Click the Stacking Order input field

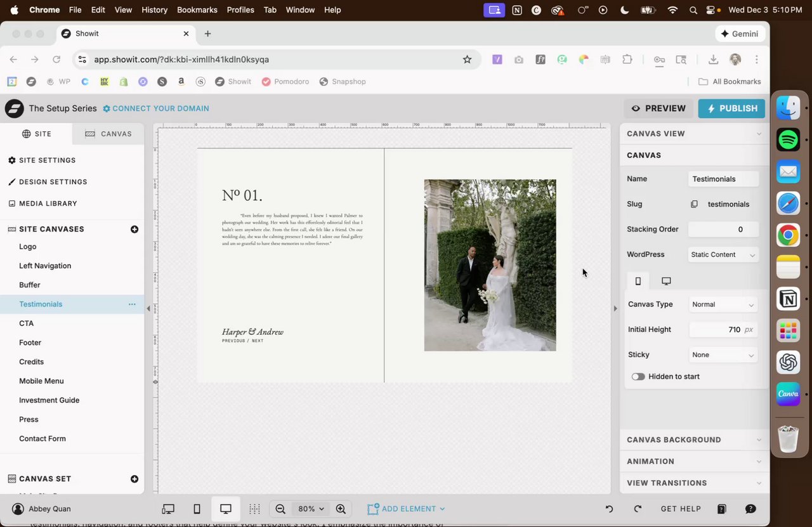click(x=723, y=230)
